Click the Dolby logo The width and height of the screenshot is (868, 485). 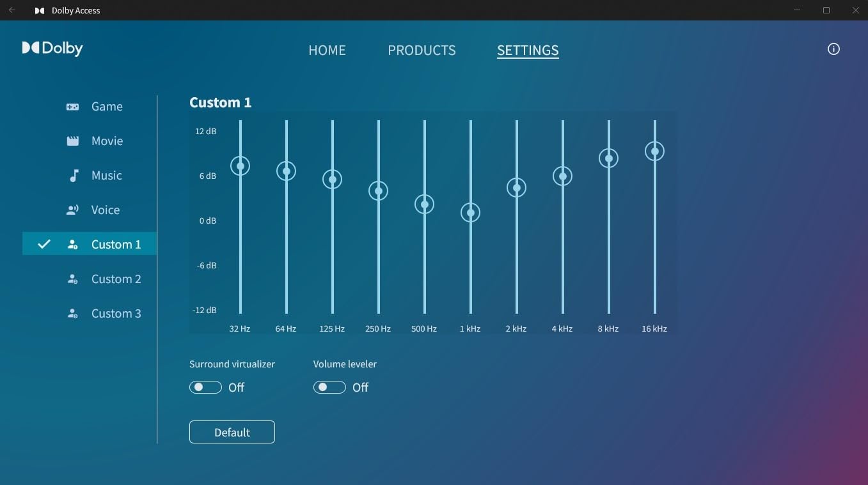click(52, 49)
